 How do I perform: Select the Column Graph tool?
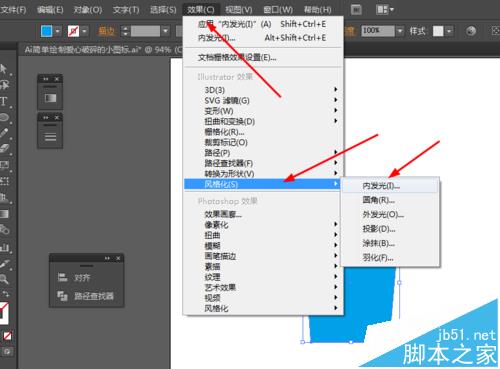(4, 247)
